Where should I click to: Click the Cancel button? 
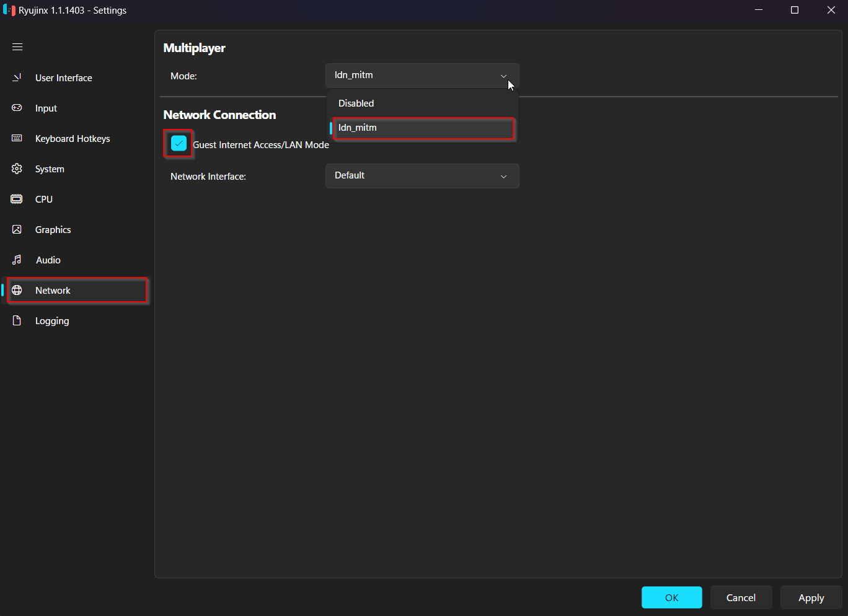[x=741, y=597]
